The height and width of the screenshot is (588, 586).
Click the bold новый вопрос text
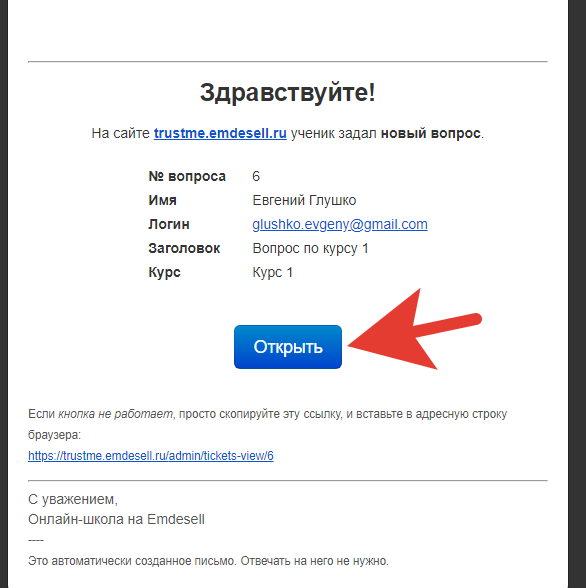430,133
